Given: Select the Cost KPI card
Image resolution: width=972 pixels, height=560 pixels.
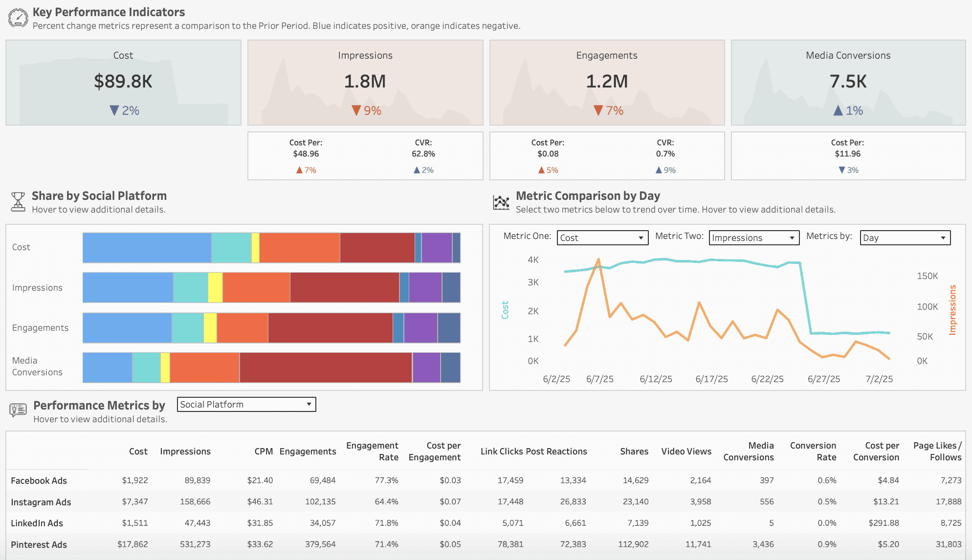Looking at the screenshot, I should [123, 83].
